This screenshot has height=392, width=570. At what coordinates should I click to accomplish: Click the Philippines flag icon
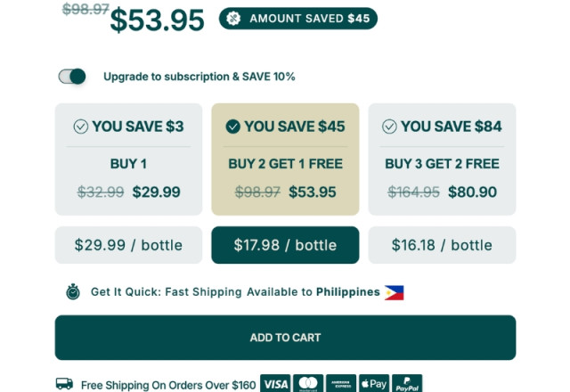pos(394,292)
